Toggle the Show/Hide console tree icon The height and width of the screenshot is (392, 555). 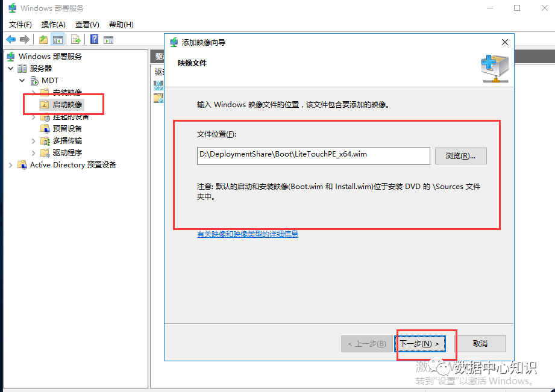point(57,39)
